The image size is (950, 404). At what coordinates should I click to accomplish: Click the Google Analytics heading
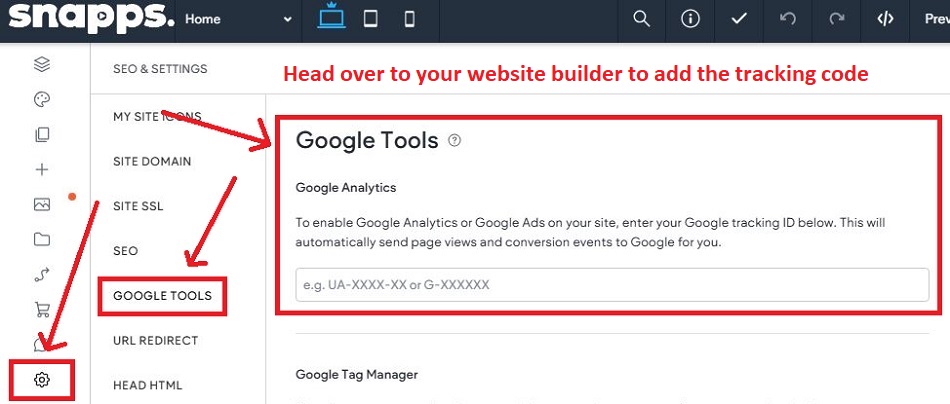pyautogui.click(x=345, y=188)
